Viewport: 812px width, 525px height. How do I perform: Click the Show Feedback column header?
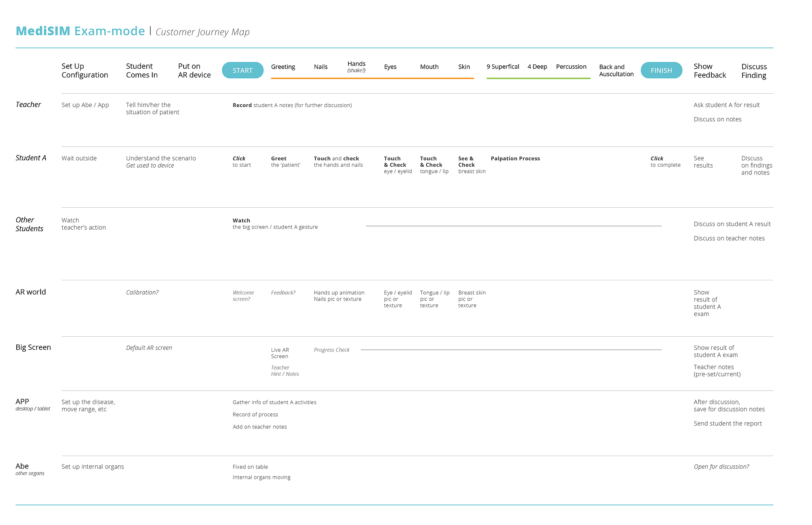click(x=709, y=71)
